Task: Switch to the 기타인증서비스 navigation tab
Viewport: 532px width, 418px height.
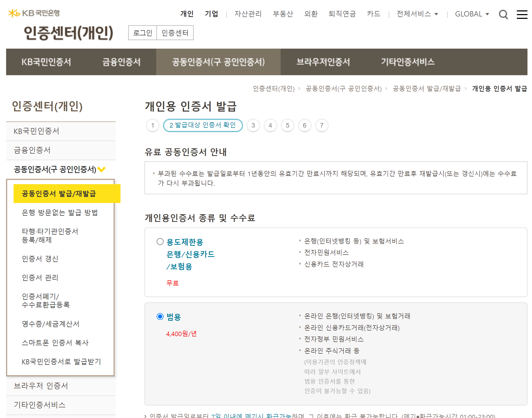Action: click(x=408, y=62)
